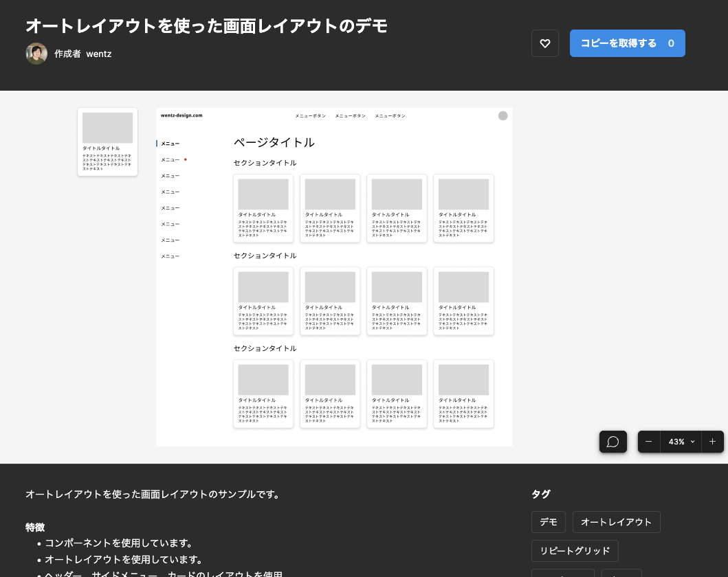Image resolution: width=728 pixels, height=577 pixels.
Task: Open the comment bubble icon
Action: coord(613,442)
